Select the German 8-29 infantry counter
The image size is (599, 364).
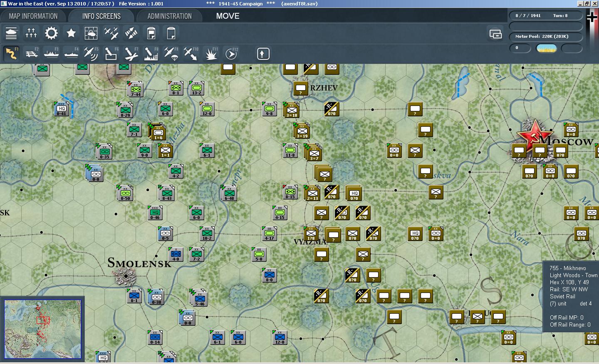(125, 110)
